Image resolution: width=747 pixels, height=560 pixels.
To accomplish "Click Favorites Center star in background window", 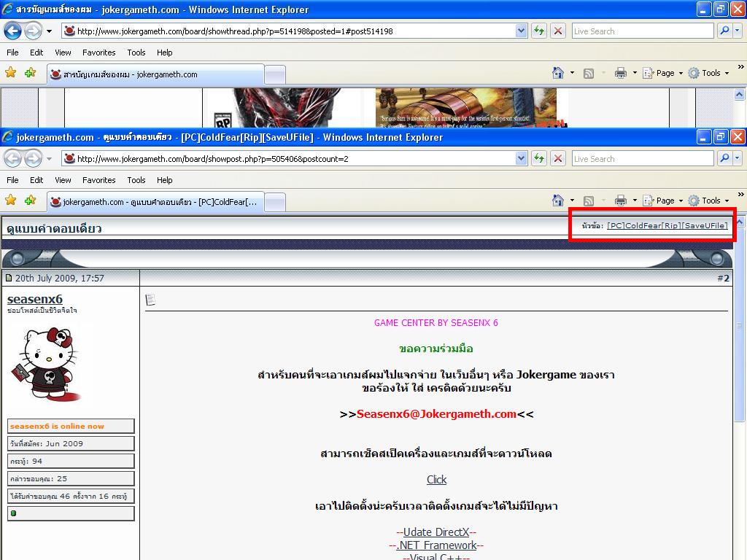I will pyautogui.click(x=10, y=72).
